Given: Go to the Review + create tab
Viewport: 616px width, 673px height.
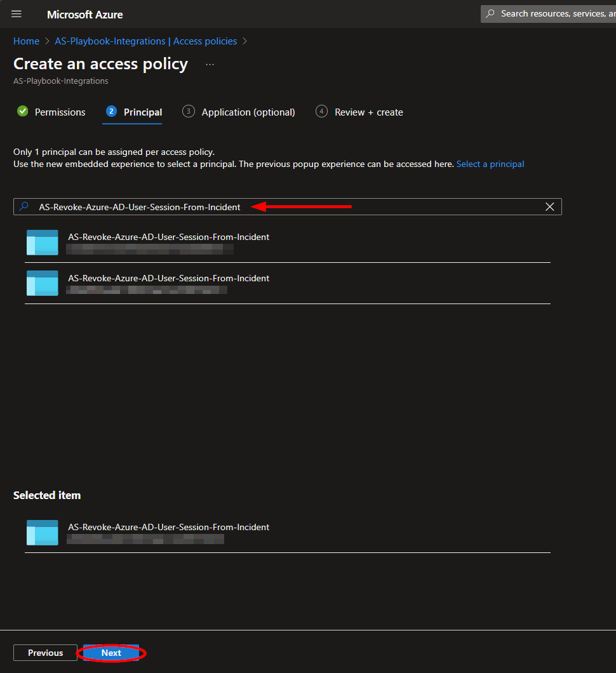Looking at the screenshot, I should coord(359,112).
